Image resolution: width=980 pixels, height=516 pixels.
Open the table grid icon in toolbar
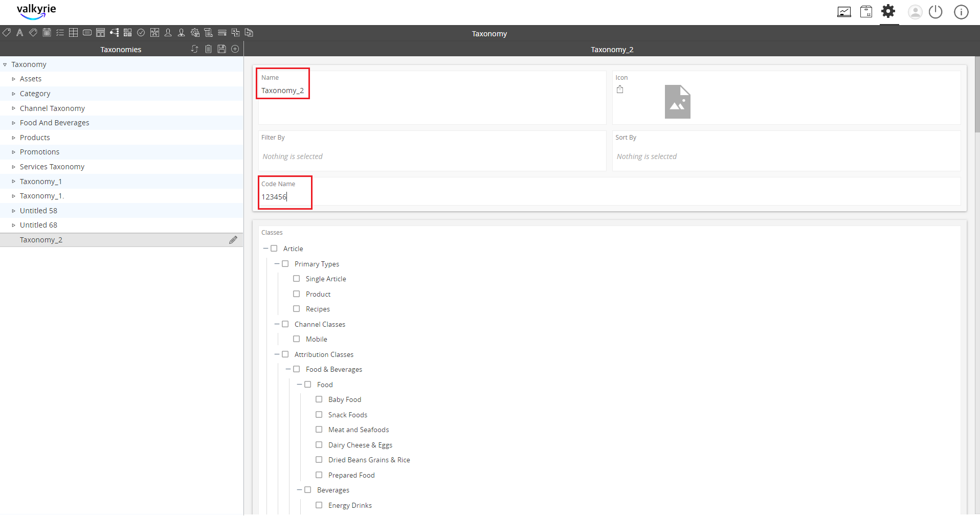click(x=74, y=33)
